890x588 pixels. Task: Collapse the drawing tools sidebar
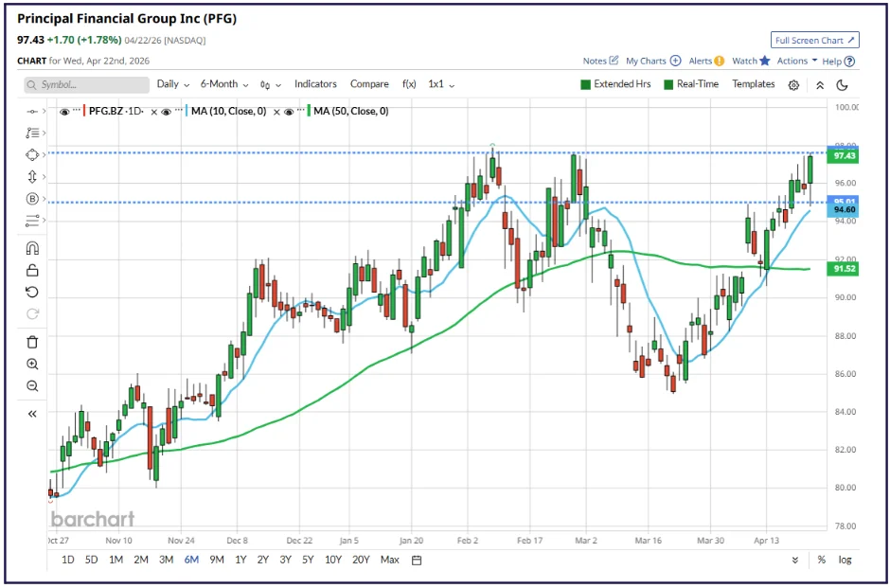(32, 415)
